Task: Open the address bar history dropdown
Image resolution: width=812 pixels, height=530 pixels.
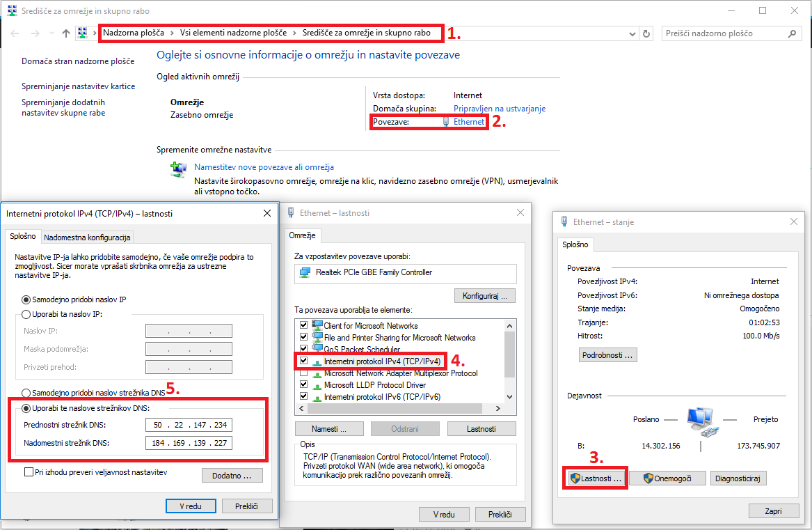Action: 632,33
